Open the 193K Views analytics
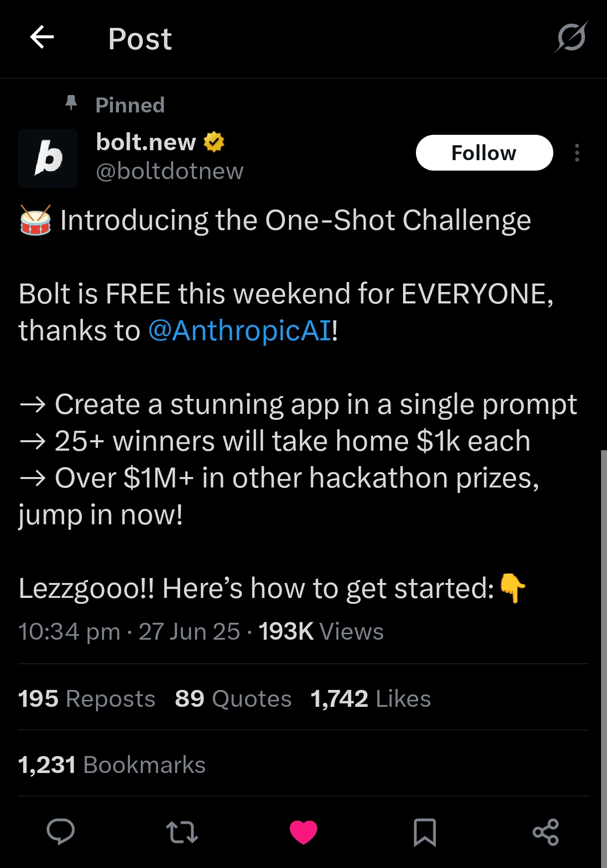 [x=321, y=632]
